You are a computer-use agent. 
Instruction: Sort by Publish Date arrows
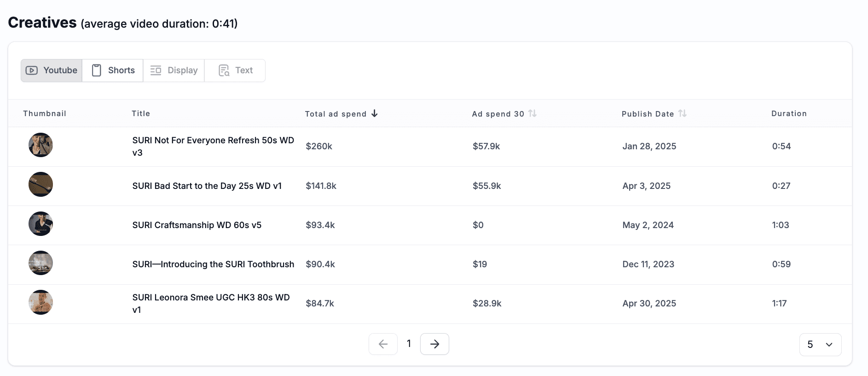[683, 113]
